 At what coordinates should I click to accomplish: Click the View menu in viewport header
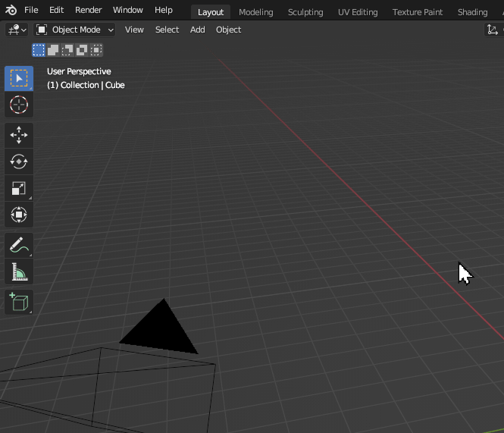(134, 30)
